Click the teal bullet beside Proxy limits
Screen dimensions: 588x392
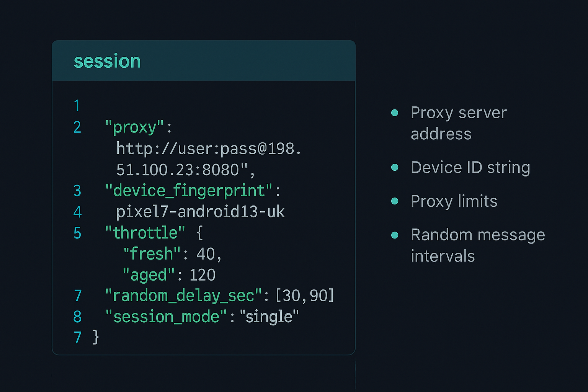pyautogui.click(x=395, y=201)
